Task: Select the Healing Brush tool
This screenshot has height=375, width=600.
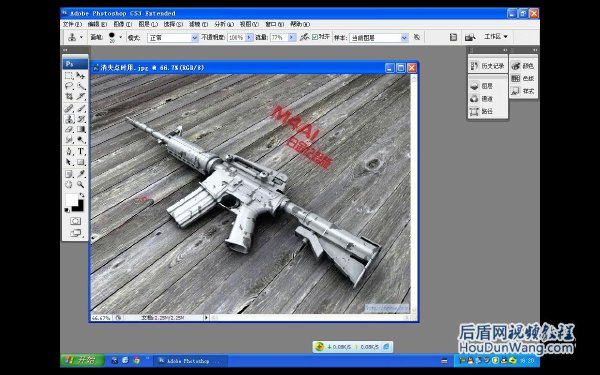Action: point(69,109)
